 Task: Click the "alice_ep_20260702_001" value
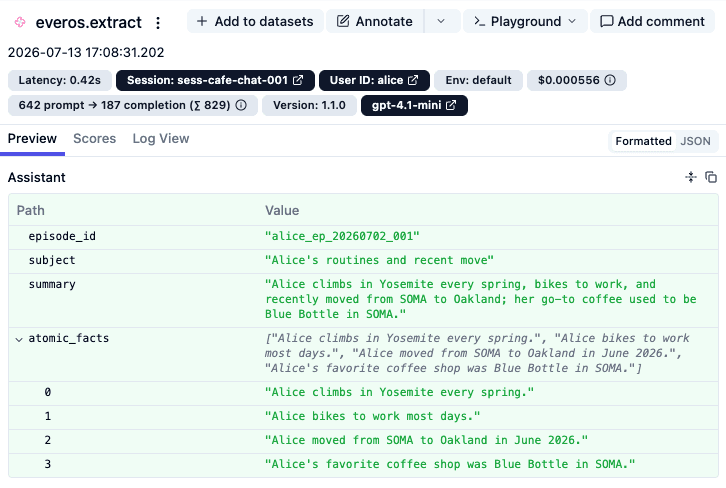coord(342,236)
